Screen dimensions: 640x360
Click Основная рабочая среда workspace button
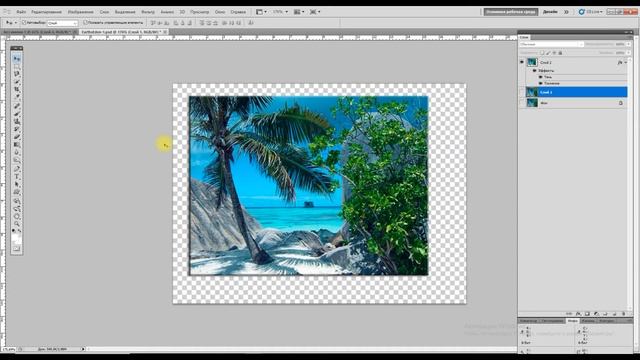point(511,12)
